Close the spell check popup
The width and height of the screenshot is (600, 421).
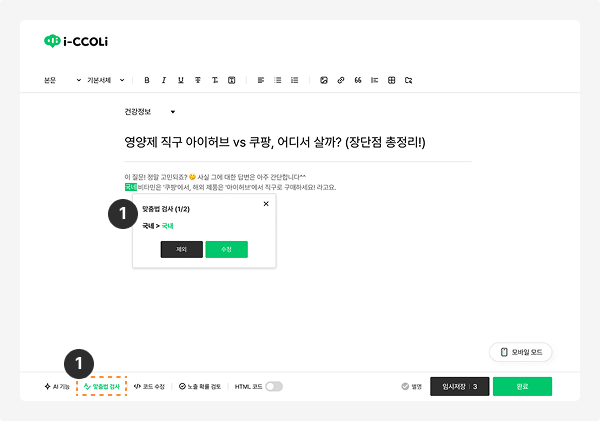coord(266,204)
